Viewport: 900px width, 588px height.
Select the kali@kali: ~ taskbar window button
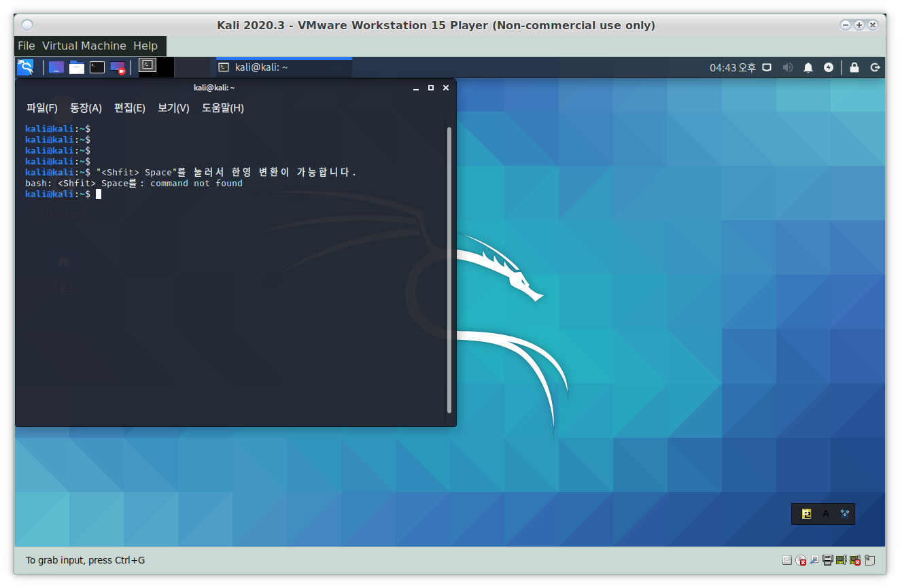pyautogui.click(x=283, y=67)
